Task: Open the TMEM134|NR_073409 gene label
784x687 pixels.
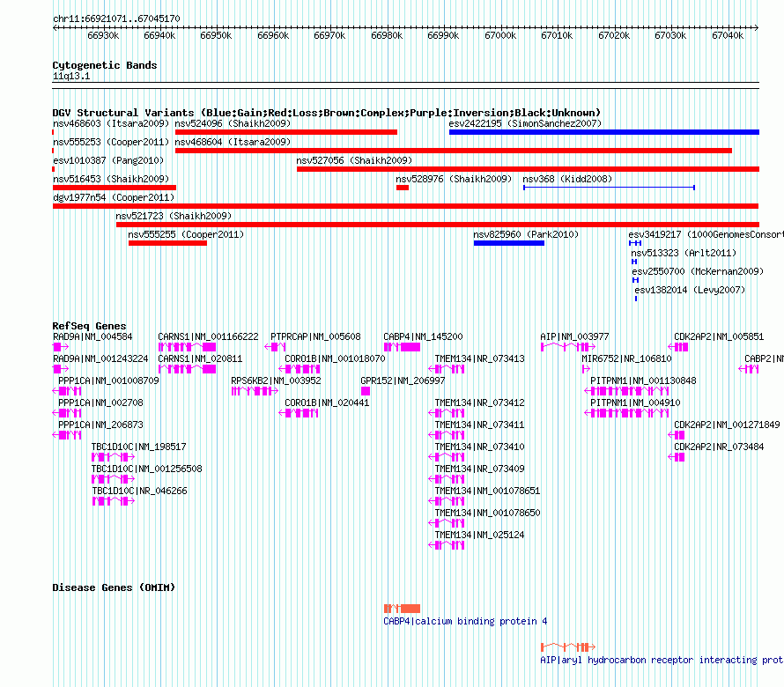Action: pyautogui.click(x=479, y=469)
